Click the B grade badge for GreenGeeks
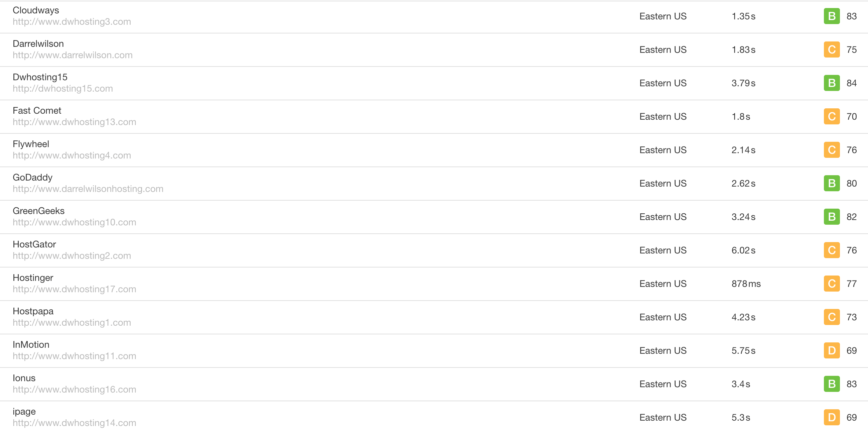The width and height of the screenshot is (868, 431). coord(832,217)
